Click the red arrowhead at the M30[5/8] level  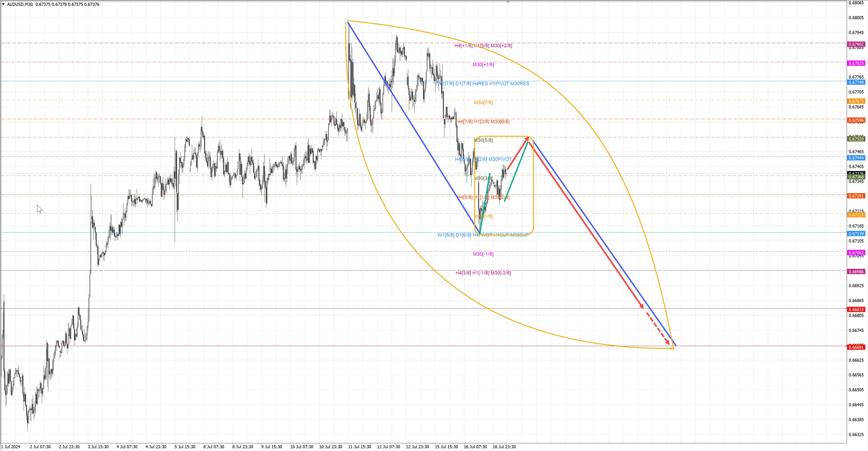(x=527, y=139)
